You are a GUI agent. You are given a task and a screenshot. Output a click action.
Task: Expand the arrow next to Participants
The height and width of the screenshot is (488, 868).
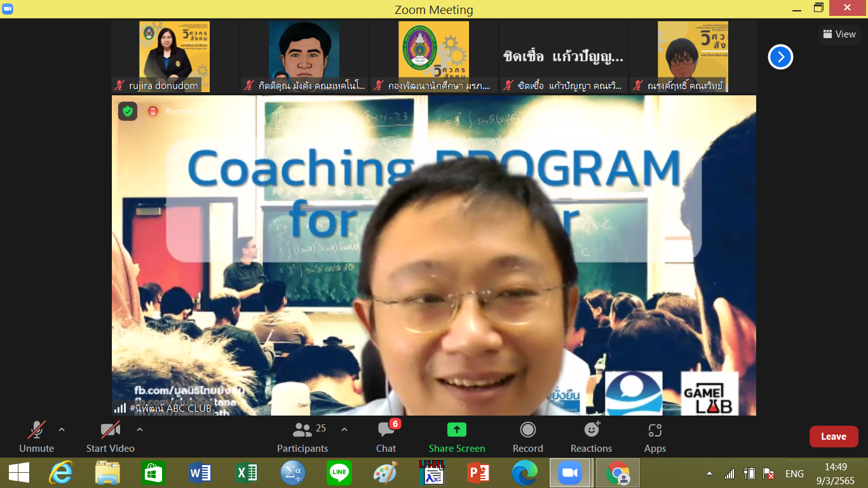[344, 430]
